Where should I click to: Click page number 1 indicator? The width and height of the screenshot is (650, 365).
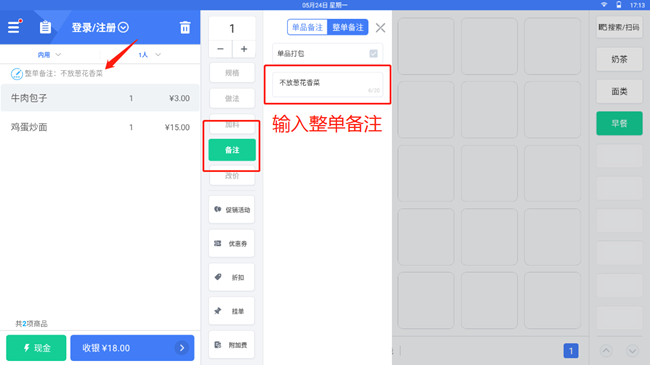click(x=571, y=351)
